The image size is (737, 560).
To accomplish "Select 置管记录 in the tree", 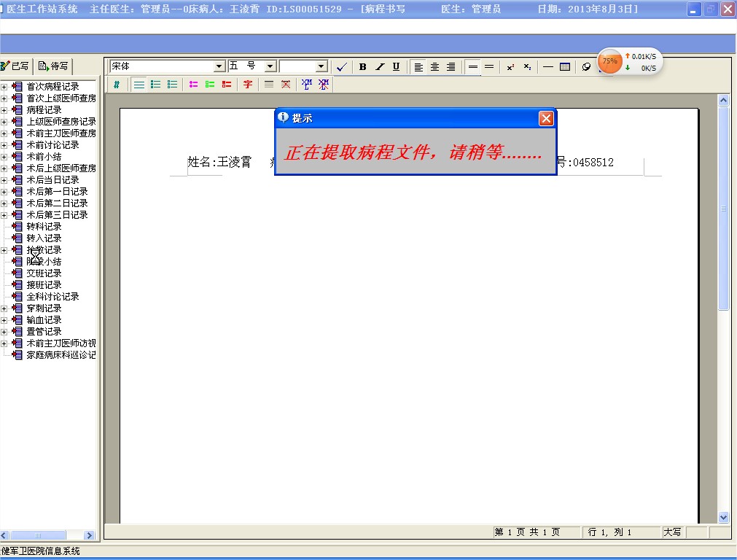I will 44,332.
